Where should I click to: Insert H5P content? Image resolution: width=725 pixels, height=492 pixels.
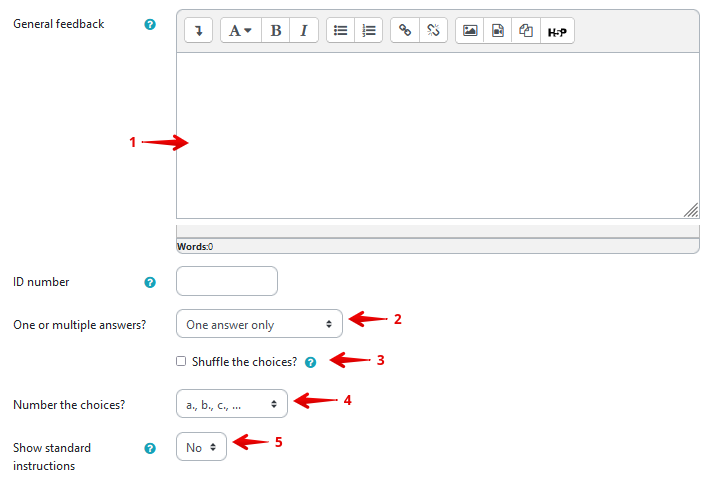pos(557,31)
